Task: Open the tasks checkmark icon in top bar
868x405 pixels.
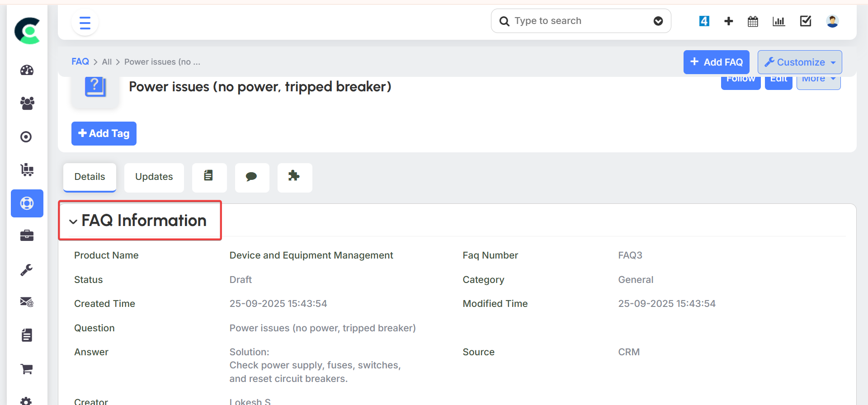Action: coord(806,21)
